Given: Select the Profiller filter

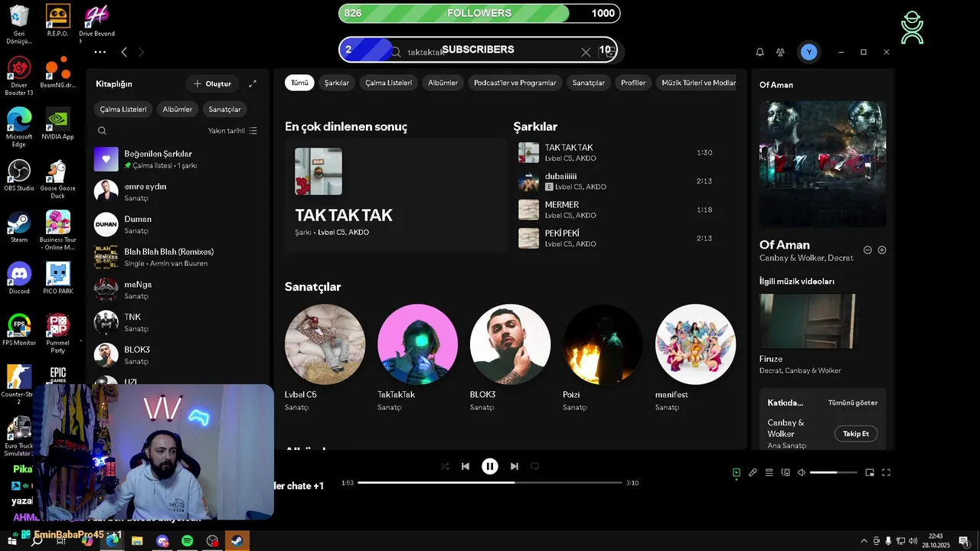Looking at the screenshot, I should [633, 83].
